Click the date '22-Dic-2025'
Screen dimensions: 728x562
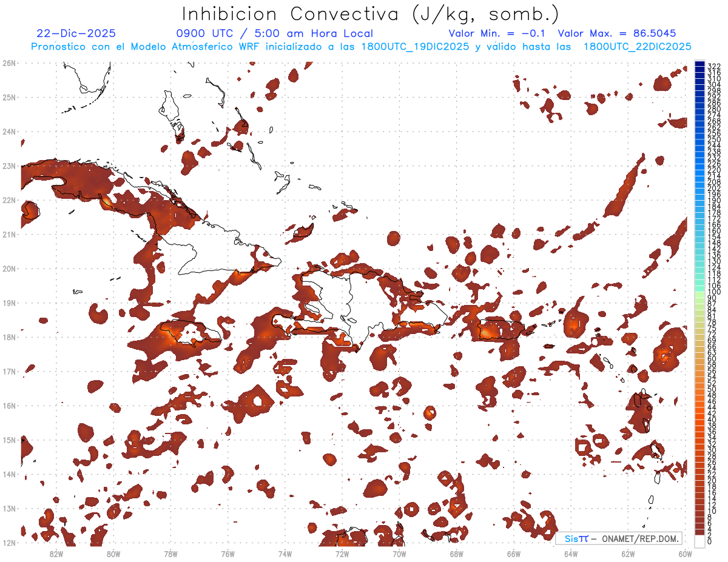[x=76, y=34]
